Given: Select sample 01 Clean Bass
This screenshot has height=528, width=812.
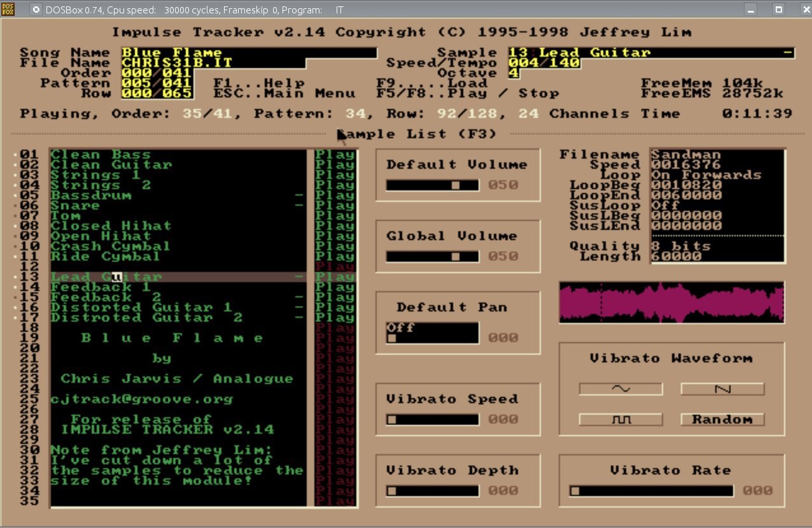Looking at the screenshot, I should pyautogui.click(x=178, y=155).
